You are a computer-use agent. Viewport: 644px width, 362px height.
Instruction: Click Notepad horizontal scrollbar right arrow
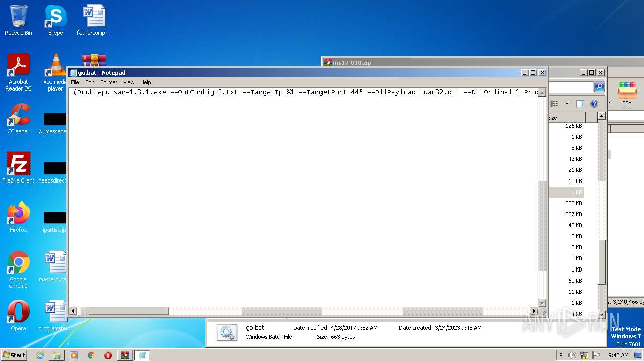534,311
